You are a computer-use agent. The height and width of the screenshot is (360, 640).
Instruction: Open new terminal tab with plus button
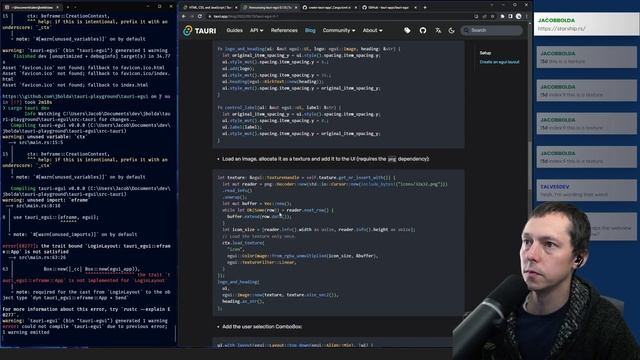[68, 7]
